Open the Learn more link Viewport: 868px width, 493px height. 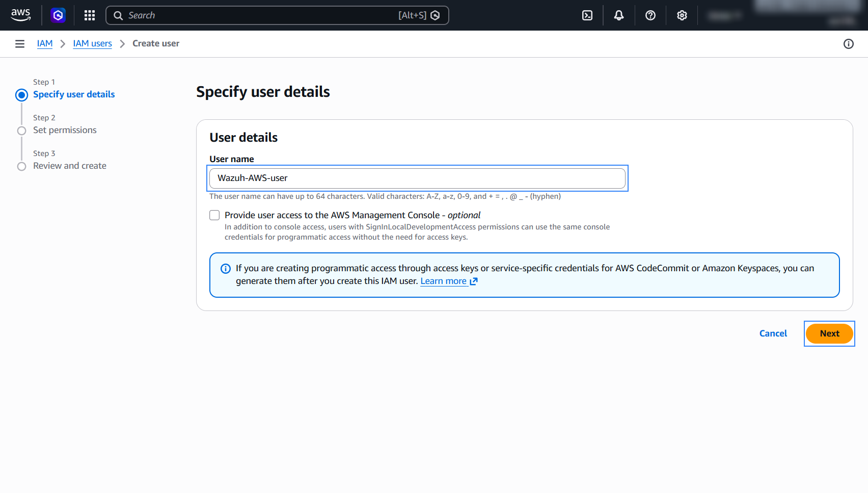444,281
